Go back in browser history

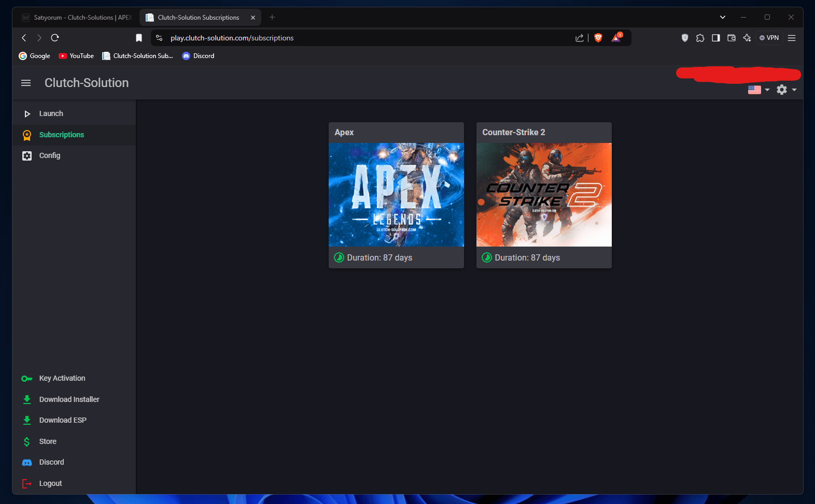click(24, 38)
